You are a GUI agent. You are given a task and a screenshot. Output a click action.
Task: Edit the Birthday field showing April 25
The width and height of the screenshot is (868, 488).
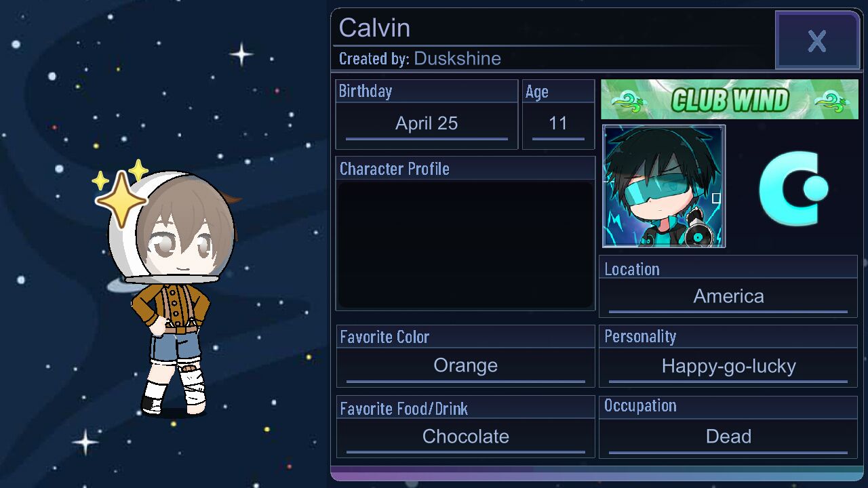coord(427,125)
